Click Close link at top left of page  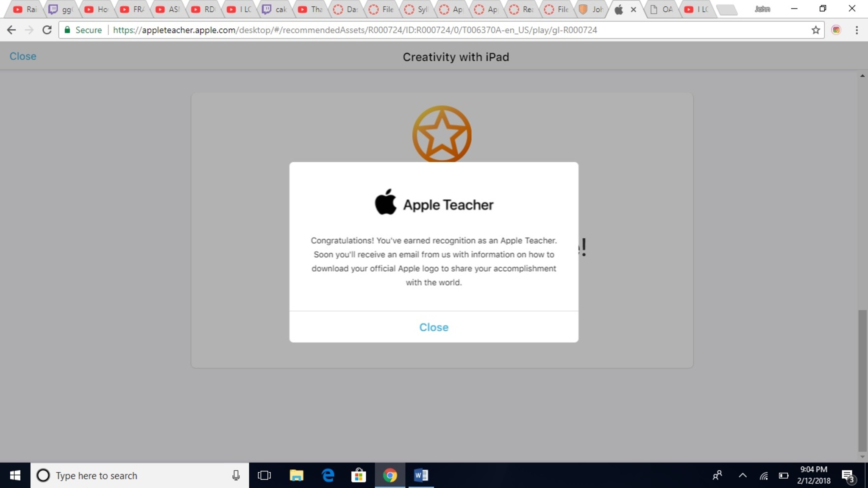click(23, 56)
